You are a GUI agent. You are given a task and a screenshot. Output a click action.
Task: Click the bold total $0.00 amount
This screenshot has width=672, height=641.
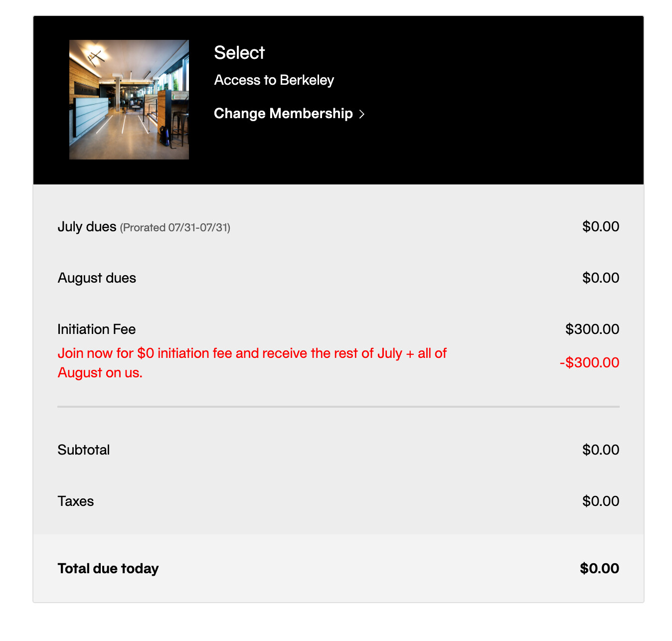point(600,569)
